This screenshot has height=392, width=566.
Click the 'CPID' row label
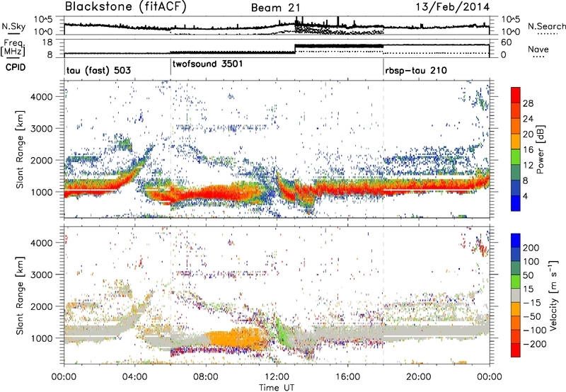click(16, 67)
